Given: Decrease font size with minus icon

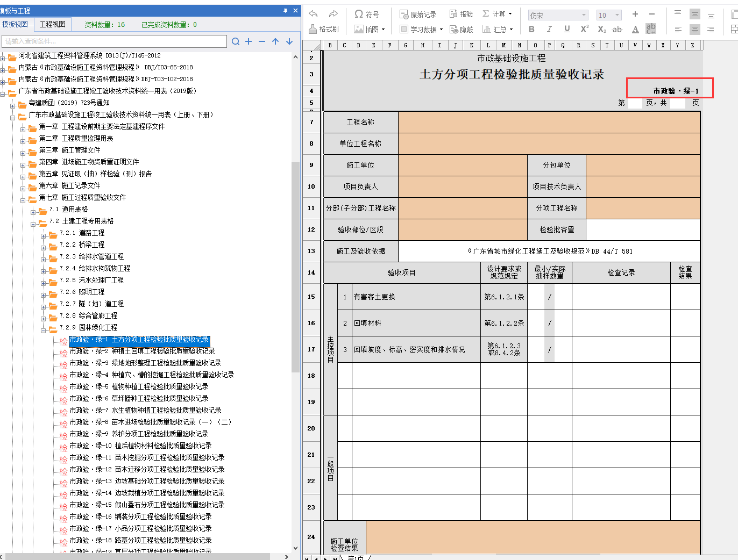Looking at the screenshot, I should [x=652, y=14].
